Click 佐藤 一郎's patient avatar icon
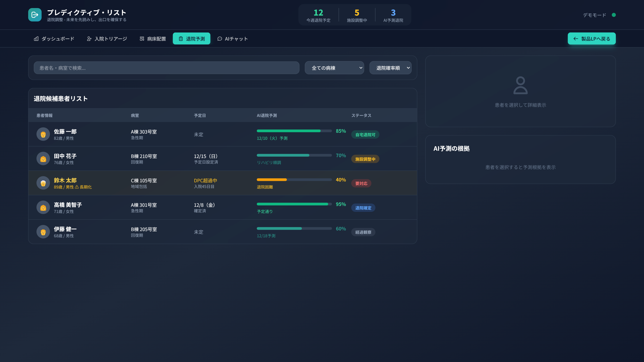Viewport: 644px width, 362px height. pyautogui.click(x=43, y=134)
